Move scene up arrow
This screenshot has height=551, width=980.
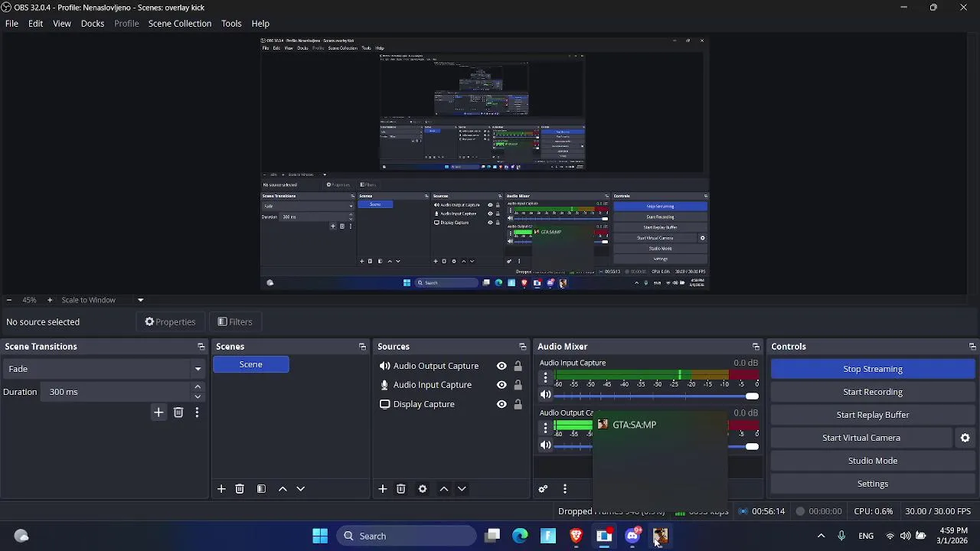(283, 489)
